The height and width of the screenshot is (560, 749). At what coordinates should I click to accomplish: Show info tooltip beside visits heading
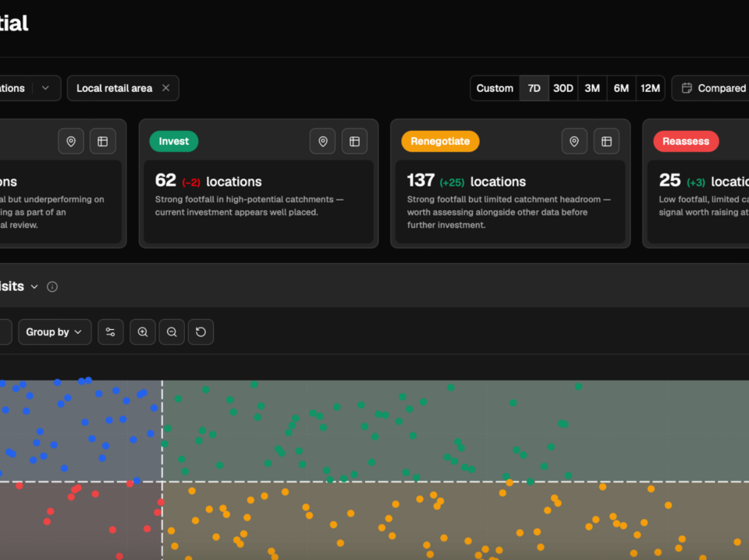coord(52,286)
